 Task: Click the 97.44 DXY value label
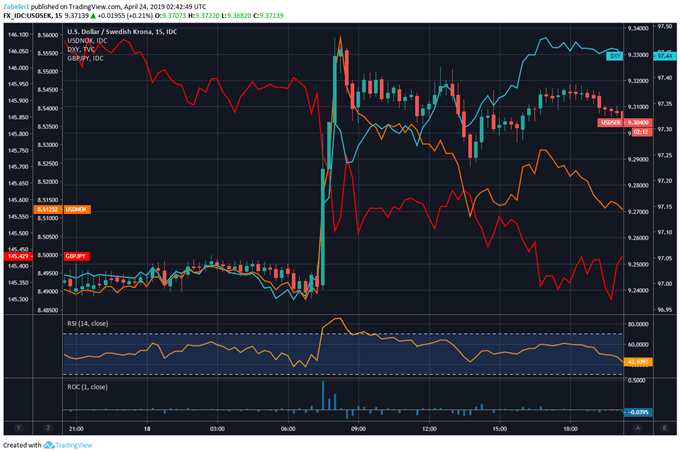(664, 56)
